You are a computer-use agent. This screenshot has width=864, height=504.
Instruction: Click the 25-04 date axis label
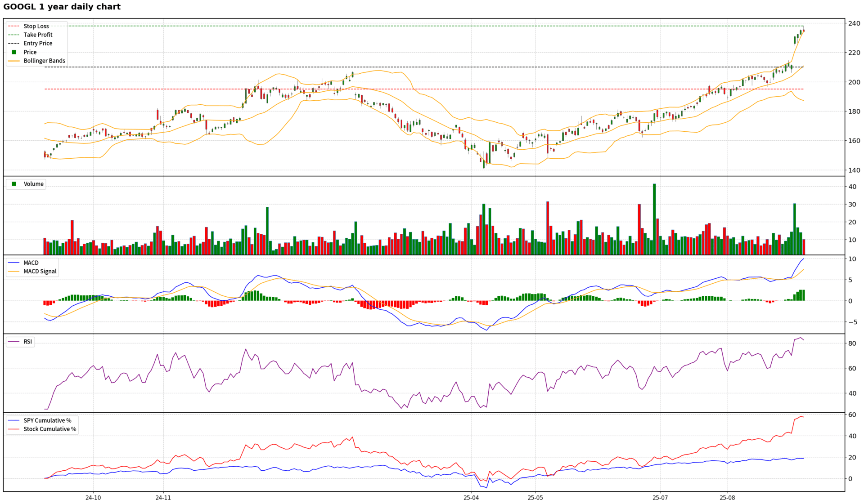click(x=471, y=498)
